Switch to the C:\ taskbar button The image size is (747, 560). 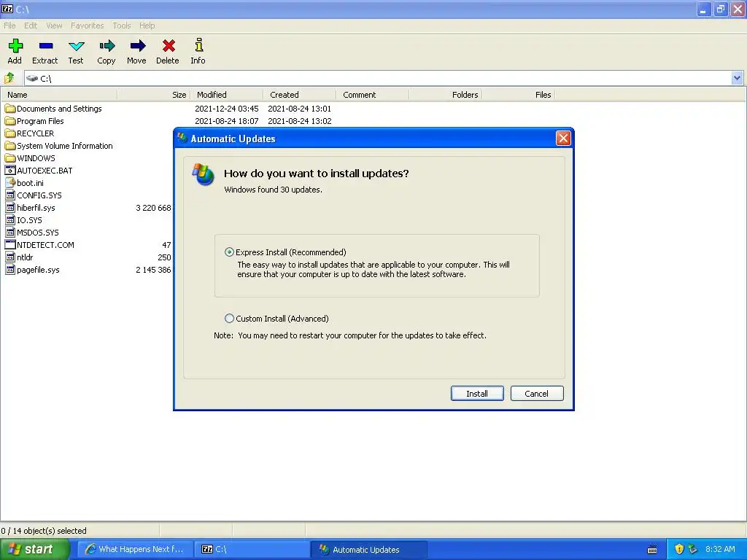click(x=252, y=549)
